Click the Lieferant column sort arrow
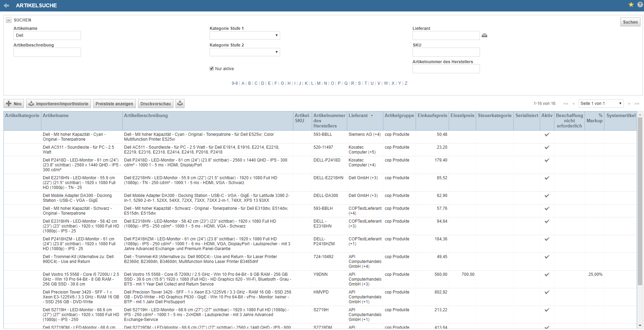 372,116
